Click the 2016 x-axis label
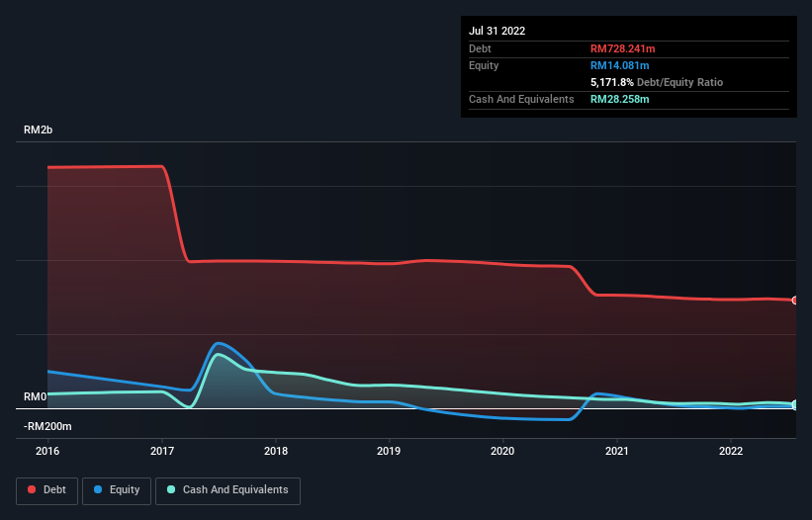This screenshot has width=812, height=520. [47, 451]
